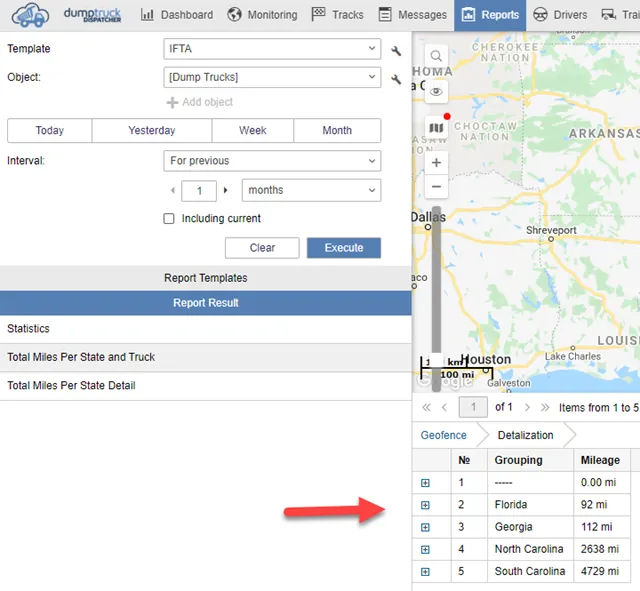Enable the Including current checkbox

[169, 219]
